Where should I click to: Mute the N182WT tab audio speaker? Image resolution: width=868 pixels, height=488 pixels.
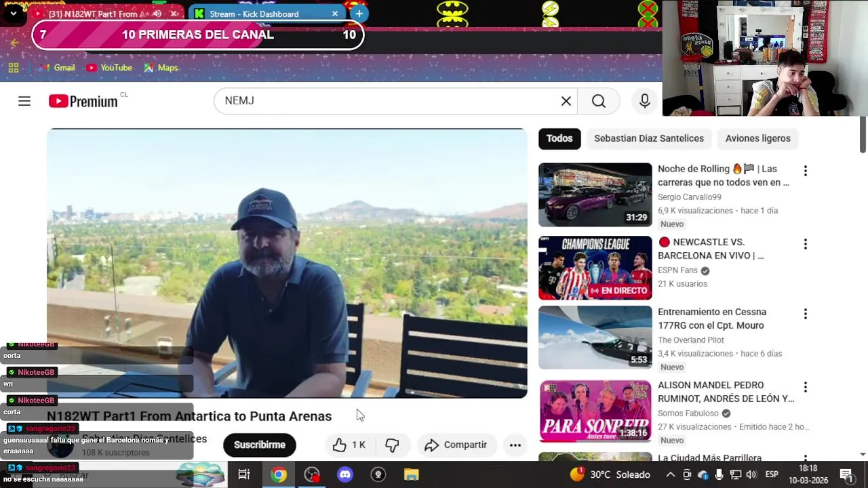click(x=157, y=14)
